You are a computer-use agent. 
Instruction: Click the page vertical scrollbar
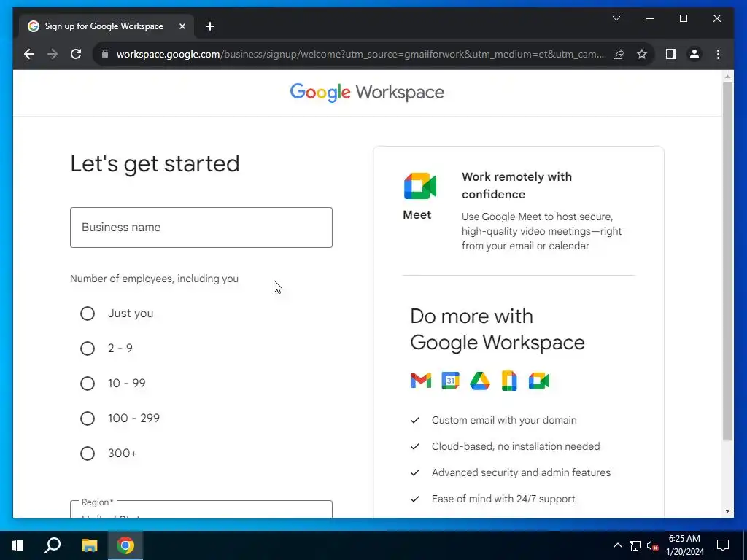tap(727, 261)
